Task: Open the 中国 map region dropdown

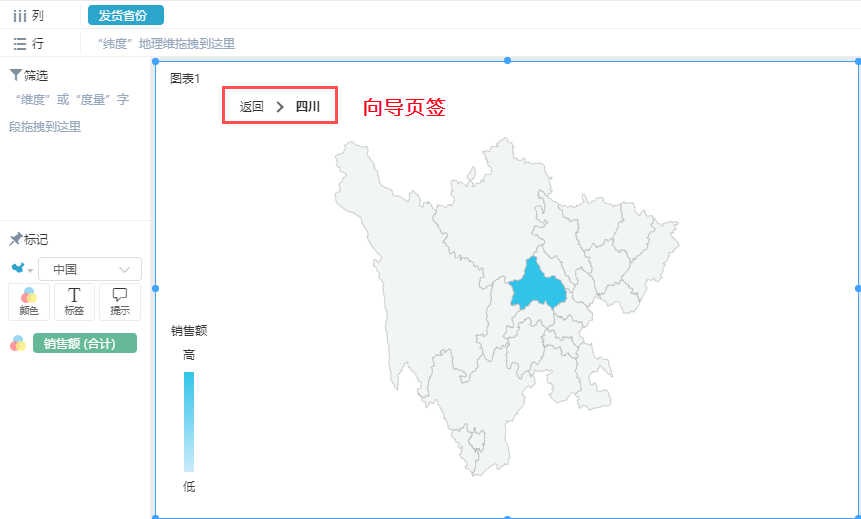Action: click(90, 269)
